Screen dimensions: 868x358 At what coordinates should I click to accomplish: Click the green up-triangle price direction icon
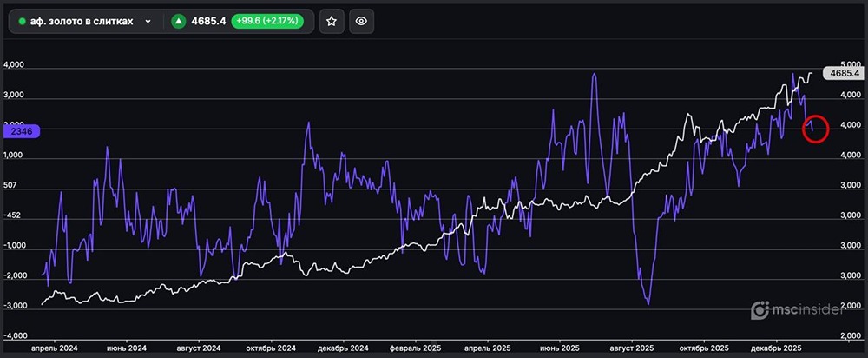(178, 21)
